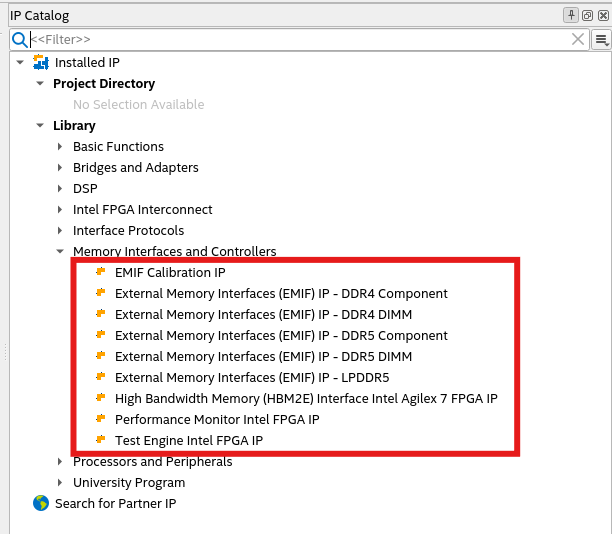Screen dimensions: 612x534
Task: Click into the Filter search field
Action: [x=300, y=39]
